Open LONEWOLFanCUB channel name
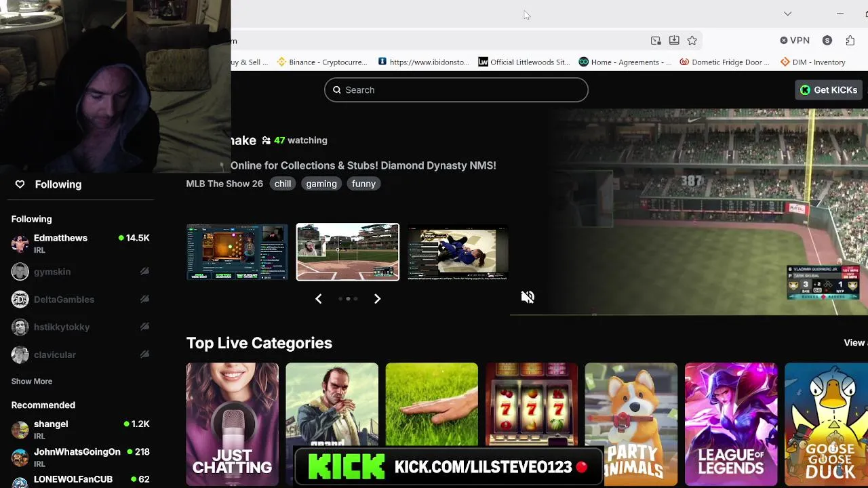Screen dimensions: 868x488 tap(73, 479)
